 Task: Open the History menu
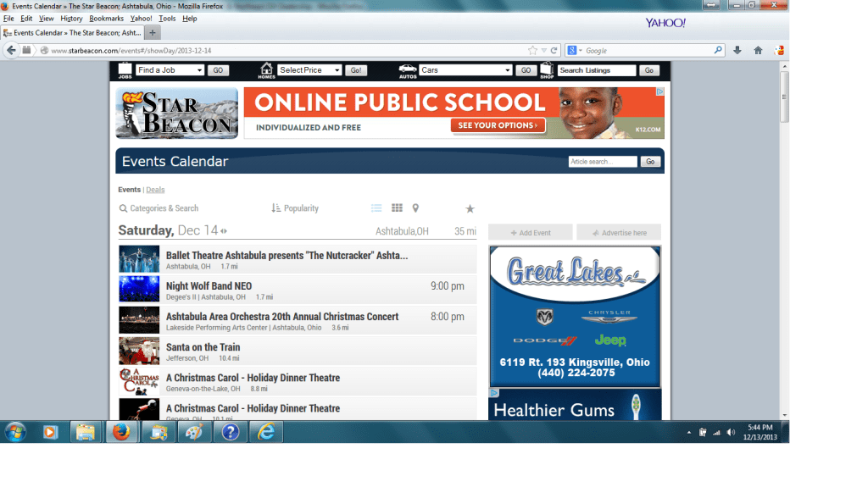tap(71, 19)
